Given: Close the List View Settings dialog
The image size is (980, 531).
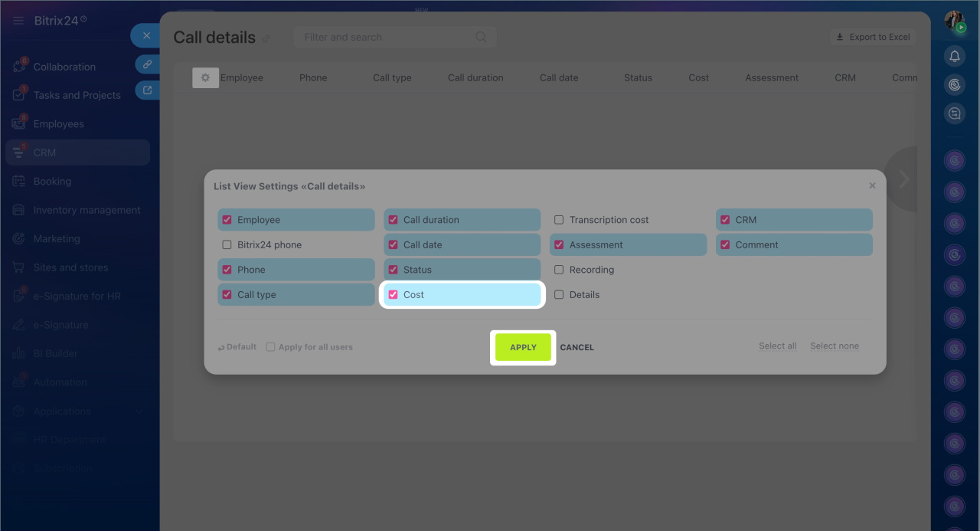Looking at the screenshot, I should pos(872,185).
